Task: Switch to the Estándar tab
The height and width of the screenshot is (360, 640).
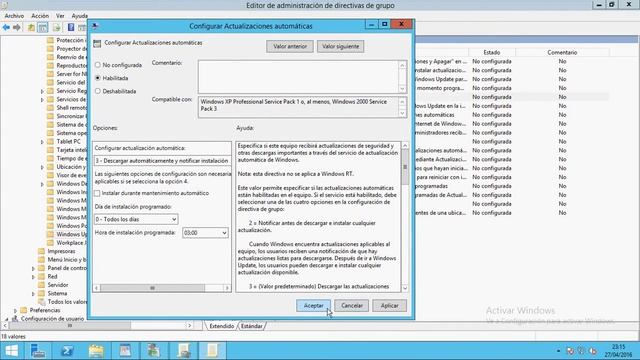Action: tap(251, 326)
